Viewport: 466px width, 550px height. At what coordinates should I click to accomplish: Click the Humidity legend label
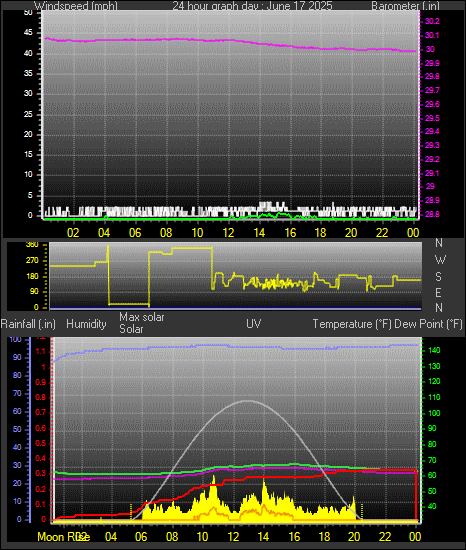point(86,324)
